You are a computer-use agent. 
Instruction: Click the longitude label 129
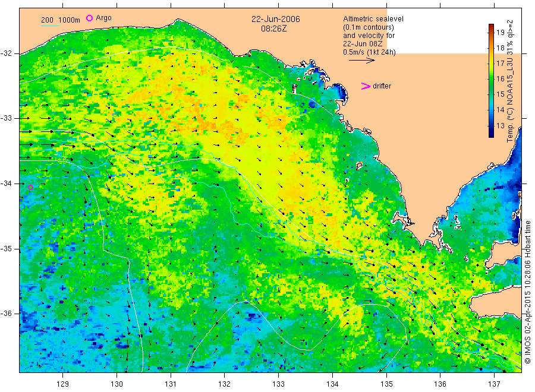click(x=63, y=384)
